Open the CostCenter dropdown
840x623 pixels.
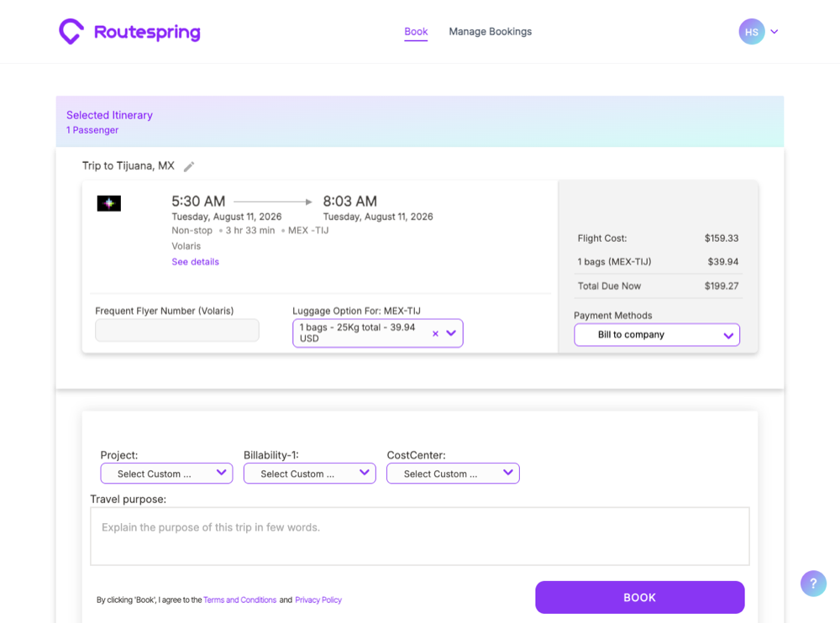[453, 474]
